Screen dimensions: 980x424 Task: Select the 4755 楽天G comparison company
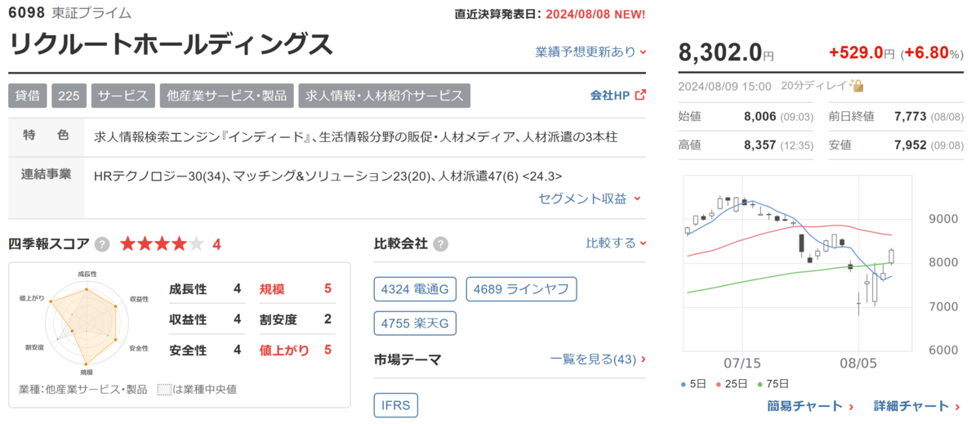tap(415, 323)
